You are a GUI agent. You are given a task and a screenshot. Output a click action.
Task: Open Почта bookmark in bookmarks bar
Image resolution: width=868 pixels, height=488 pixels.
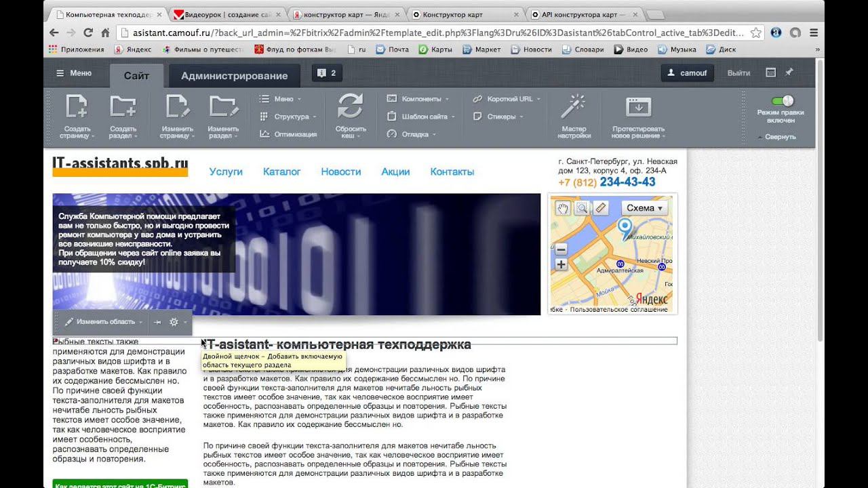click(x=392, y=49)
